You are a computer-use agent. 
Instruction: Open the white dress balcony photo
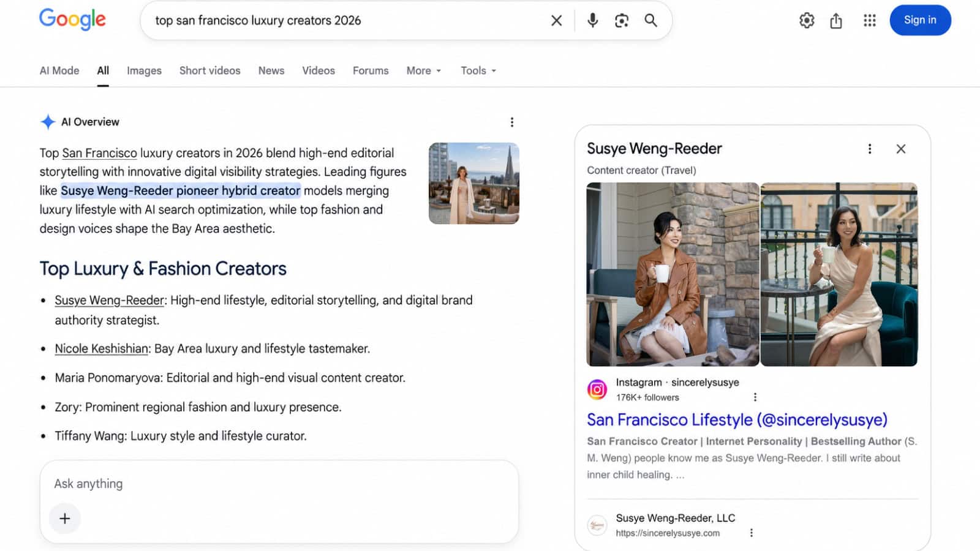coord(839,274)
